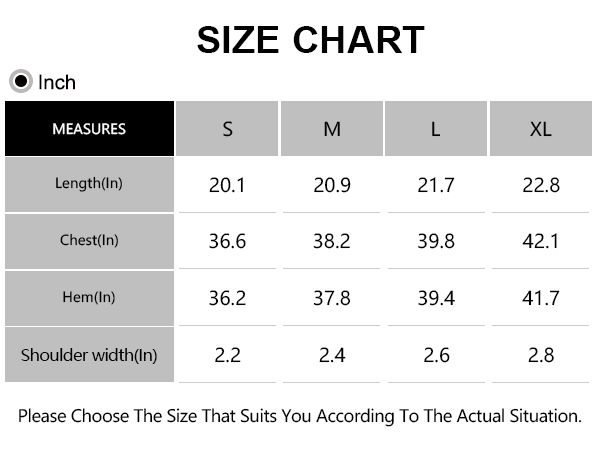
Task: Click the Length(In) row label
Action: pos(90,184)
